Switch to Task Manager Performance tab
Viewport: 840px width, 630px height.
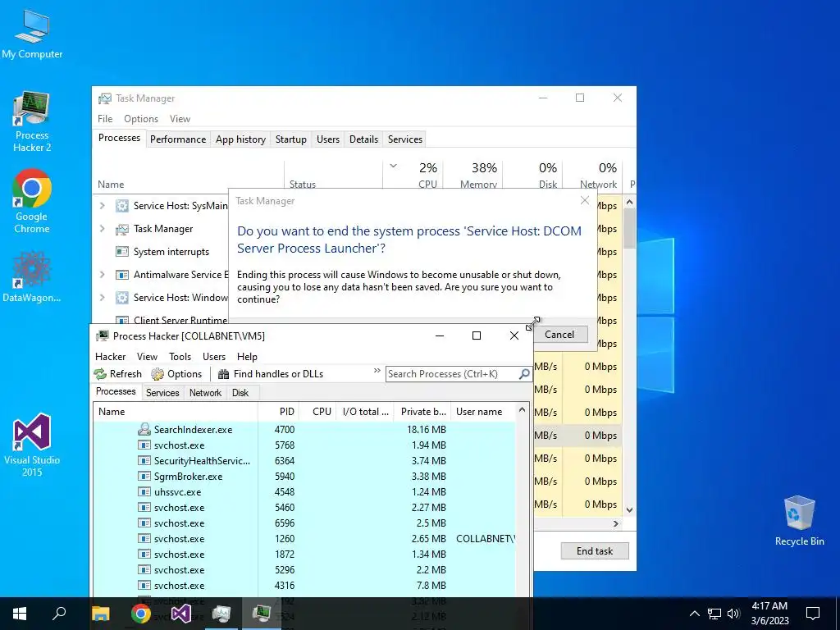178,139
